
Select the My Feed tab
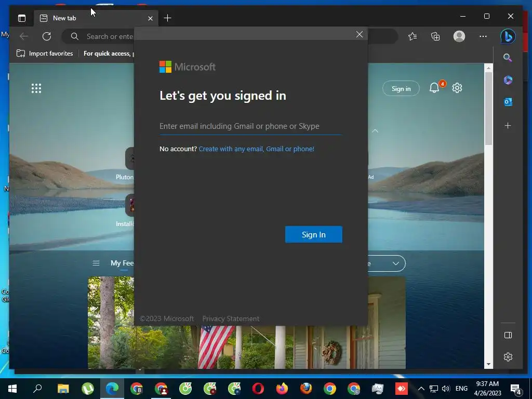pos(122,263)
